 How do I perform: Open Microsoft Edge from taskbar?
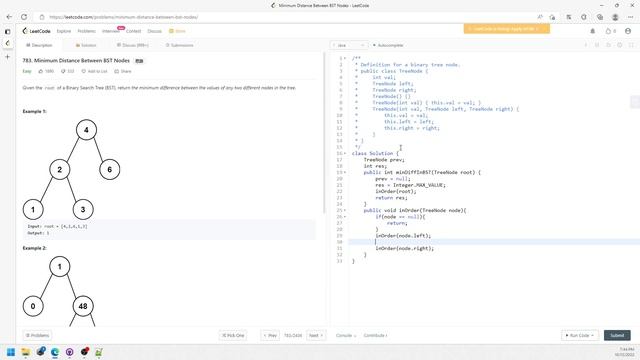point(55,352)
